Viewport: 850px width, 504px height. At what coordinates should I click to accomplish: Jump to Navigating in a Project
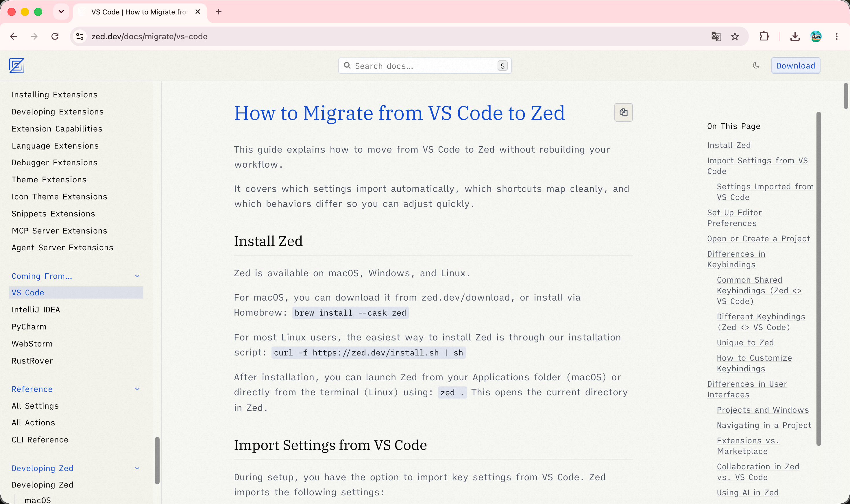(764, 425)
